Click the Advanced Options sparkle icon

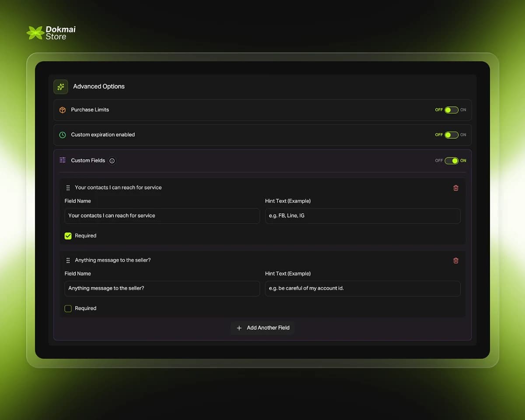pyautogui.click(x=60, y=87)
